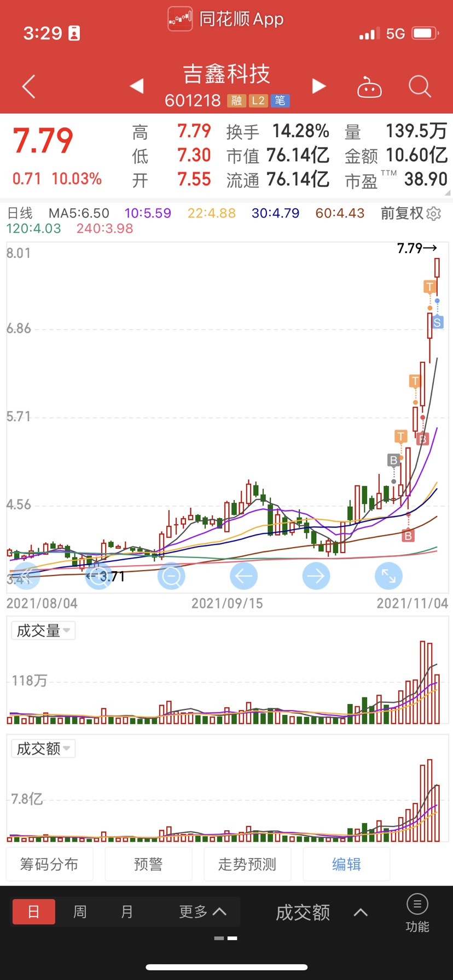This screenshot has height=980, width=453.
Task: Move chart right with arrow circle
Action: (x=316, y=576)
